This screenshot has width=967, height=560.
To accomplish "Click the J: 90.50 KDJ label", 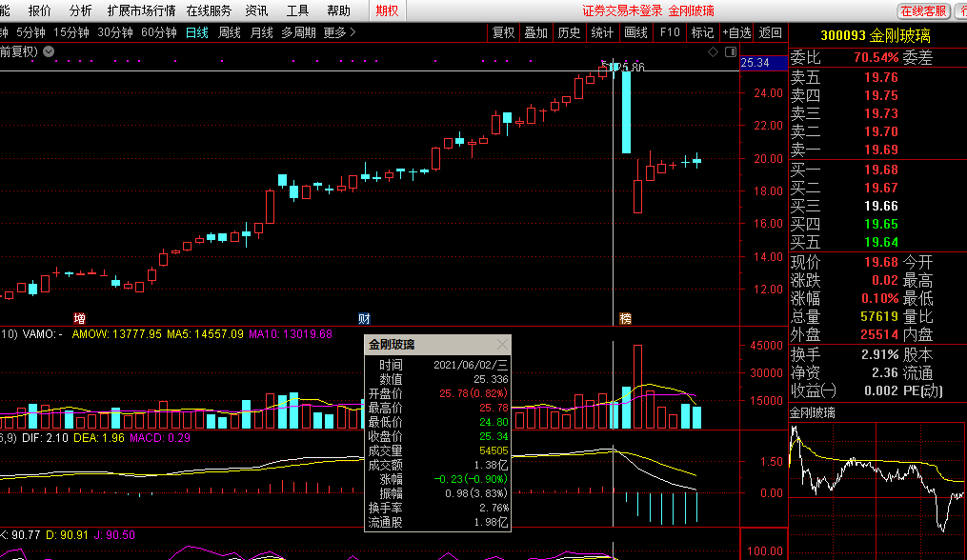I will 114,535.
